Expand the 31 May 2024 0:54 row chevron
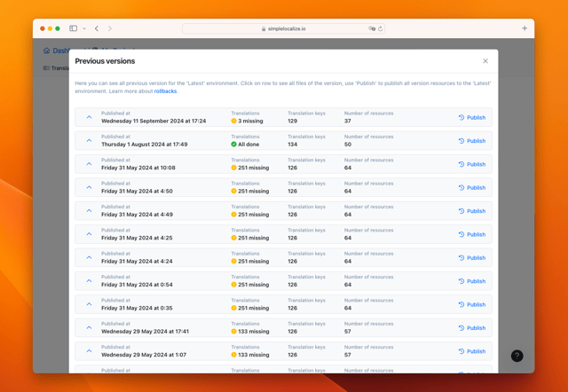The width and height of the screenshot is (568, 392). pyautogui.click(x=89, y=280)
